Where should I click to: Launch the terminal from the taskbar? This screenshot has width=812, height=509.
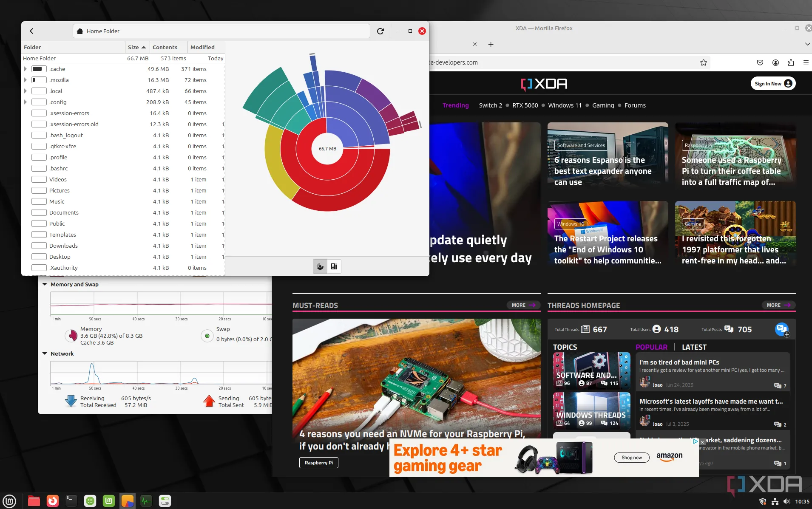[x=71, y=501]
